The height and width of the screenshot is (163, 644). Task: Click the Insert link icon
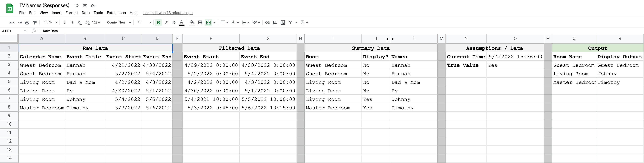267,22
